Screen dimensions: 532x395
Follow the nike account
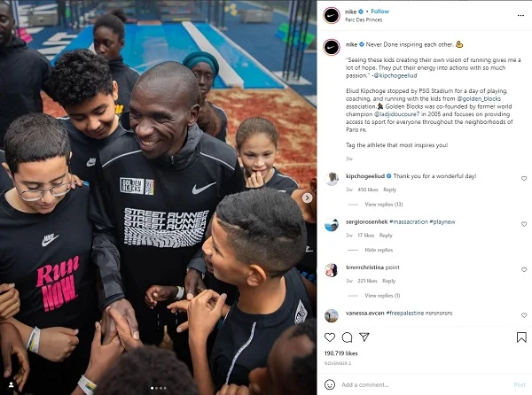(x=380, y=12)
